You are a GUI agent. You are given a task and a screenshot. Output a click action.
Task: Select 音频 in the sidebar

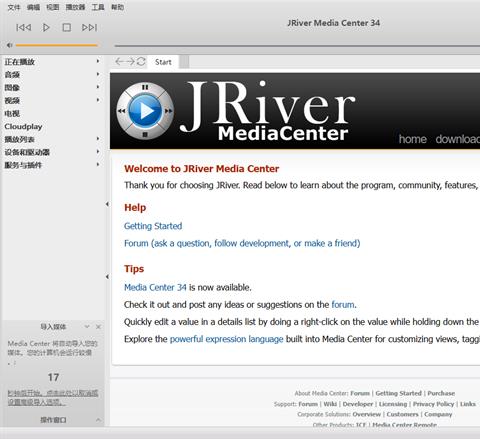(12, 75)
